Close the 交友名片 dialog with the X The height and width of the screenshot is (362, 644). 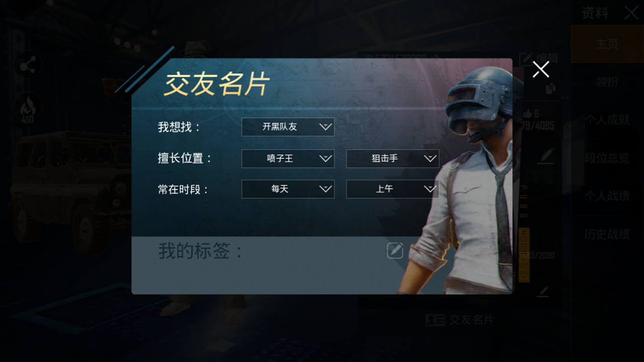541,69
